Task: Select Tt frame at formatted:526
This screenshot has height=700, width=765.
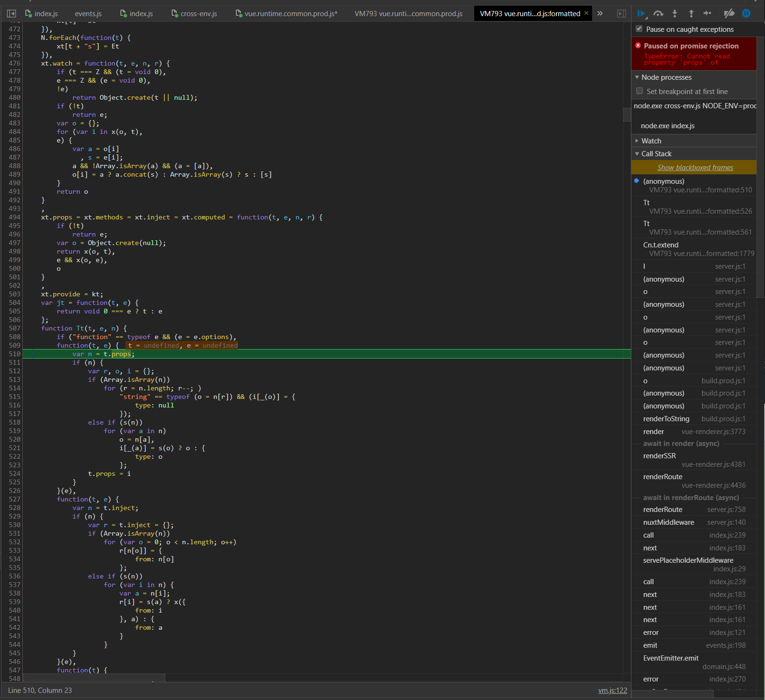Action: coord(694,207)
